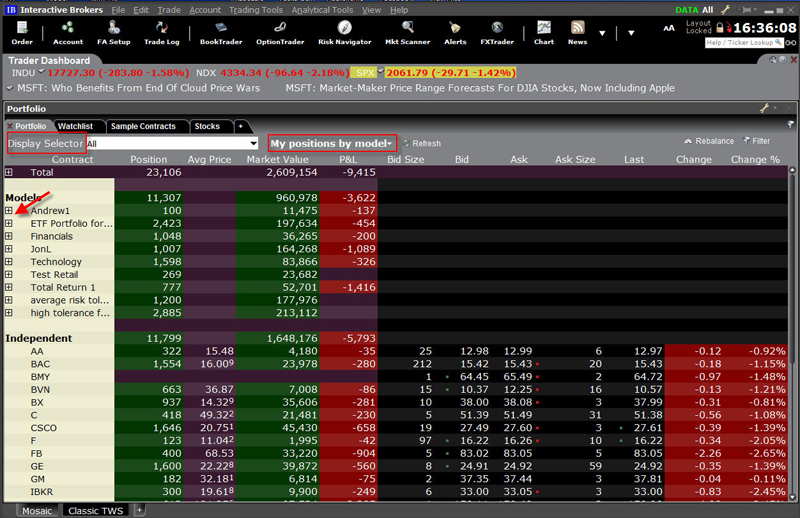Open Risk Navigator

[344, 33]
